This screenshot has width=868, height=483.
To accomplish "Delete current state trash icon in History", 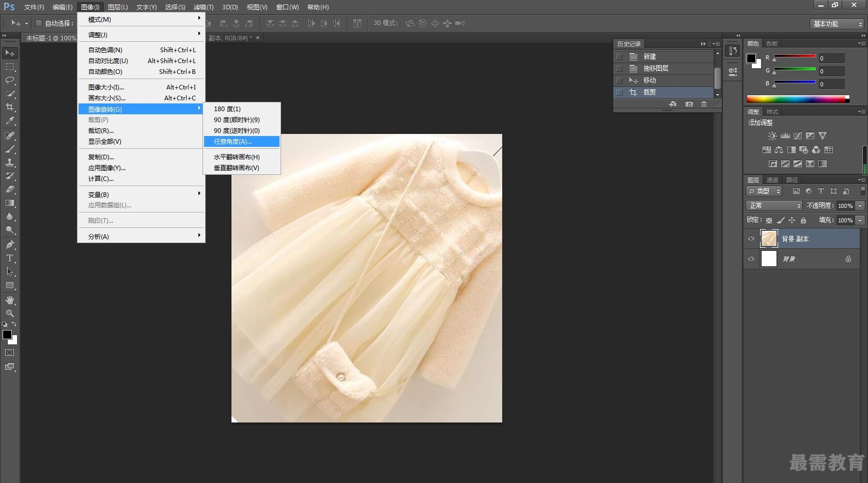I will pyautogui.click(x=704, y=104).
